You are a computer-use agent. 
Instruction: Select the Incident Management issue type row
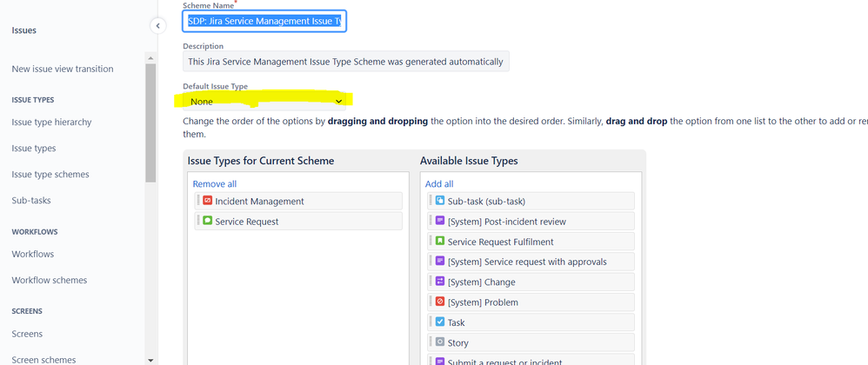[298, 201]
